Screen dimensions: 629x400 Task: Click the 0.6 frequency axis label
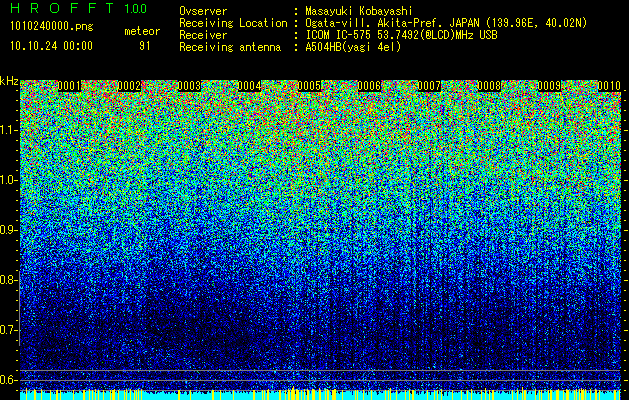[9, 380]
